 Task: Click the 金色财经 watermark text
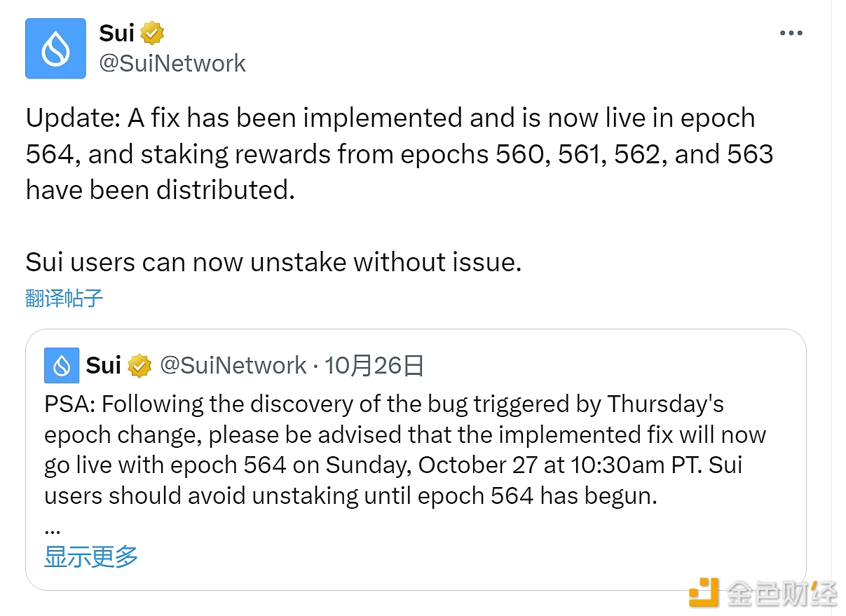[x=781, y=593]
